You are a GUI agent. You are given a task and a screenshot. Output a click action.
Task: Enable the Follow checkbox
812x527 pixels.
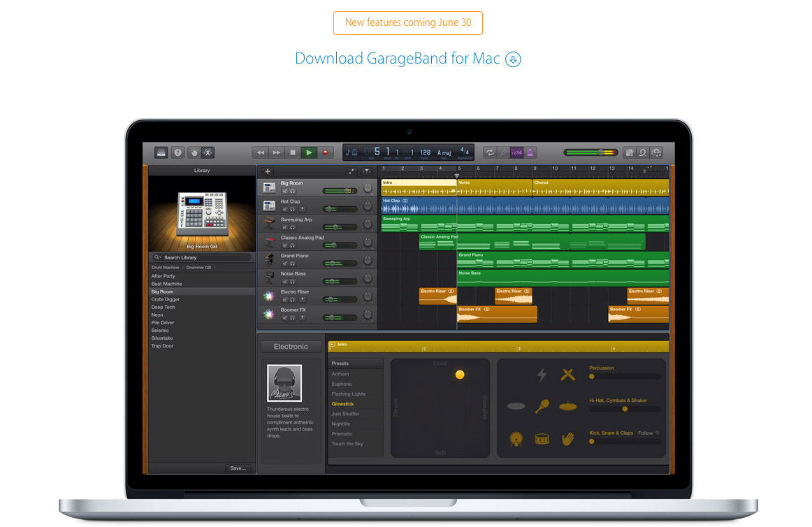click(658, 433)
